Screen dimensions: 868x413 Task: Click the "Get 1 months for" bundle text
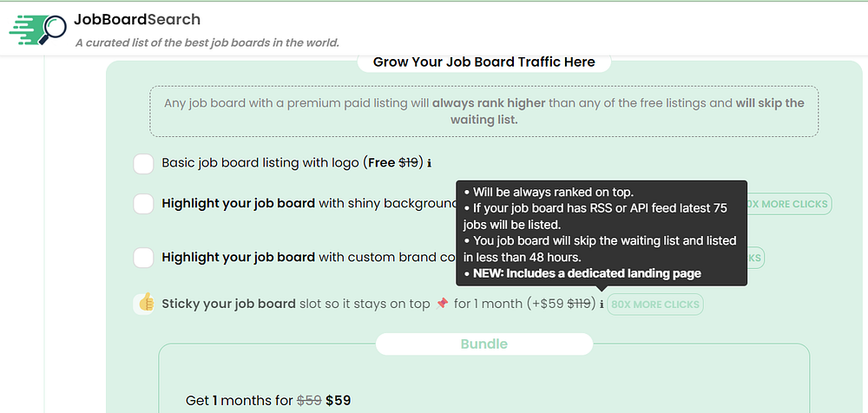(239, 400)
